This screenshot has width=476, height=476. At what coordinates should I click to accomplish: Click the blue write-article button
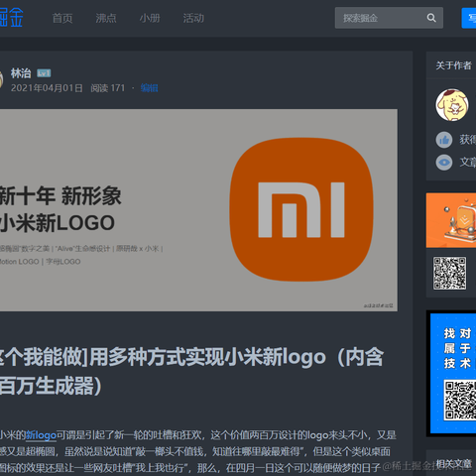coord(469,18)
